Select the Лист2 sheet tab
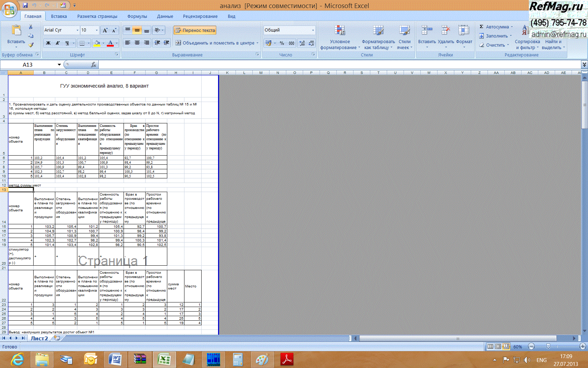This screenshot has width=588, height=368. tap(39, 338)
